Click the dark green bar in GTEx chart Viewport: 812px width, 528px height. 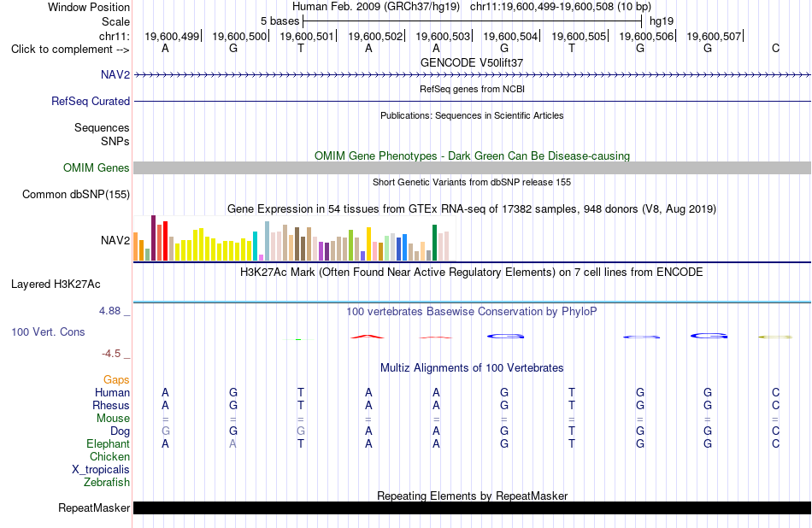(x=434, y=243)
